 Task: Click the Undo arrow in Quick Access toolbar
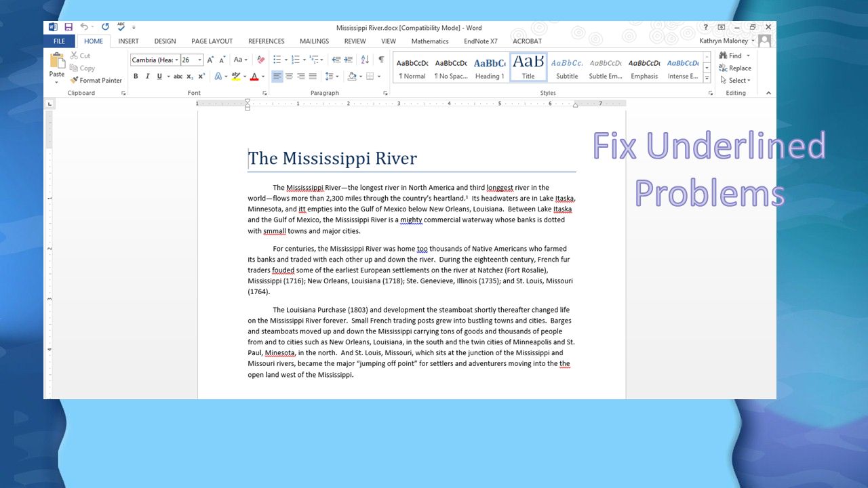point(84,27)
